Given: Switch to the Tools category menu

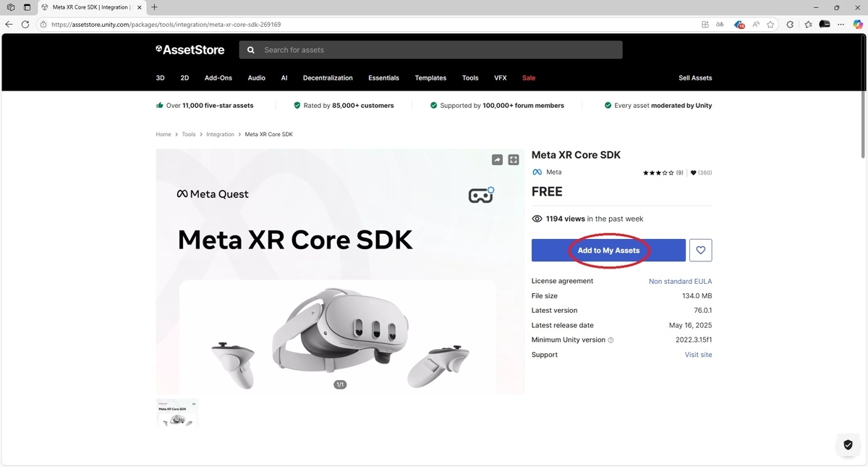Looking at the screenshot, I should pyautogui.click(x=469, y=77).
